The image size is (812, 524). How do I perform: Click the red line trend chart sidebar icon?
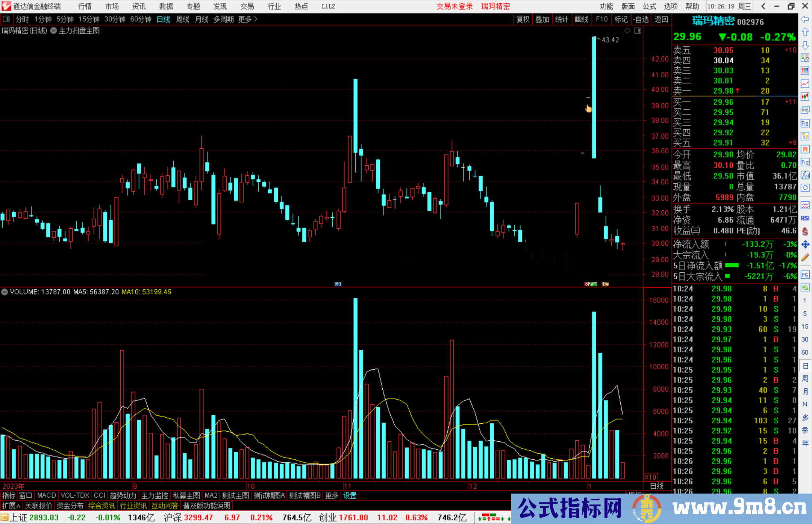click(805, 83)
